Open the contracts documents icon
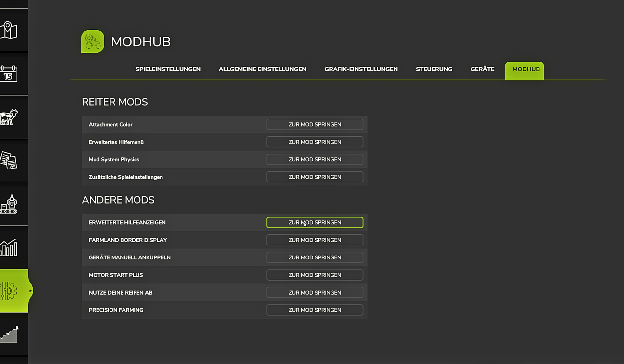Image resolution: width=624 pixels, height=364 pixels. pos(9,160)
